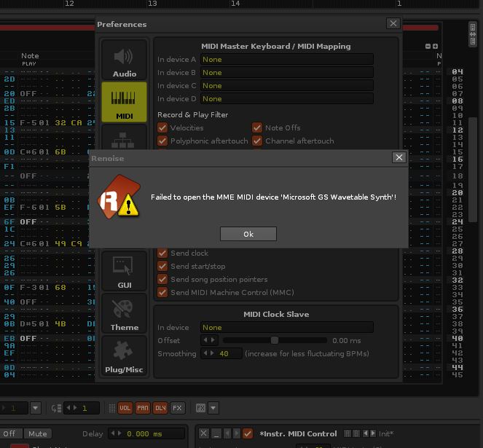
Task: Open dropdown arrow next to boxed FX icon
Action: point(213,408)
